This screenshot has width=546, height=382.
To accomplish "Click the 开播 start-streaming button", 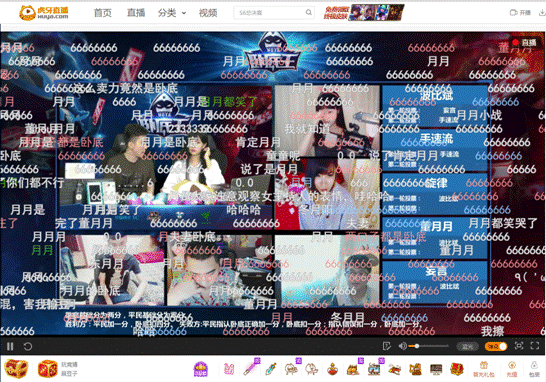I will [x=520, y=13].
